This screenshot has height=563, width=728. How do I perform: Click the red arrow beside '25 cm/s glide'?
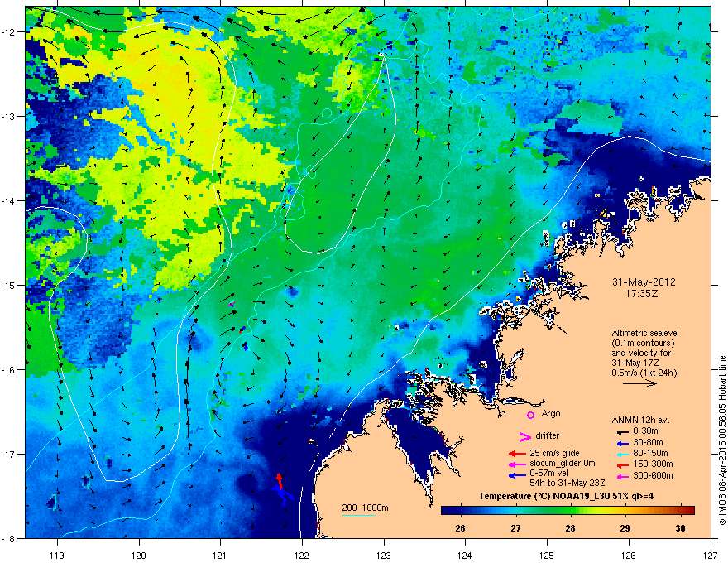point(517,454)
